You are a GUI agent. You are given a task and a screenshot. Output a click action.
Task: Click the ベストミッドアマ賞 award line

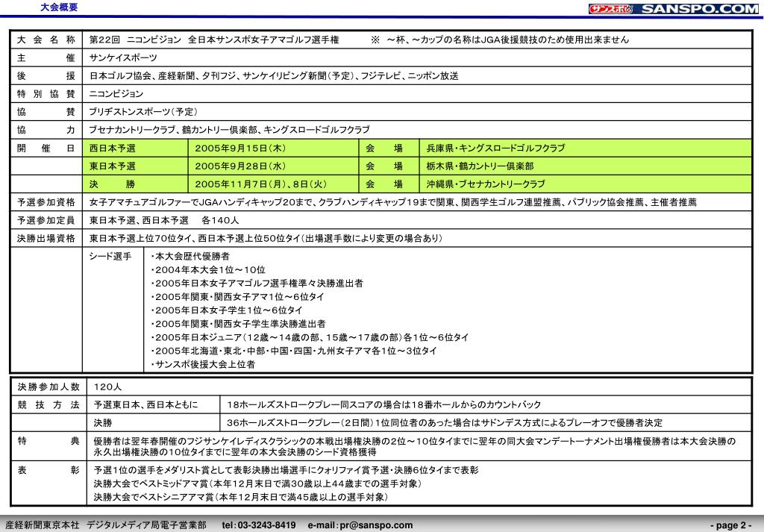pyautogui.click(x=257, y=484)
